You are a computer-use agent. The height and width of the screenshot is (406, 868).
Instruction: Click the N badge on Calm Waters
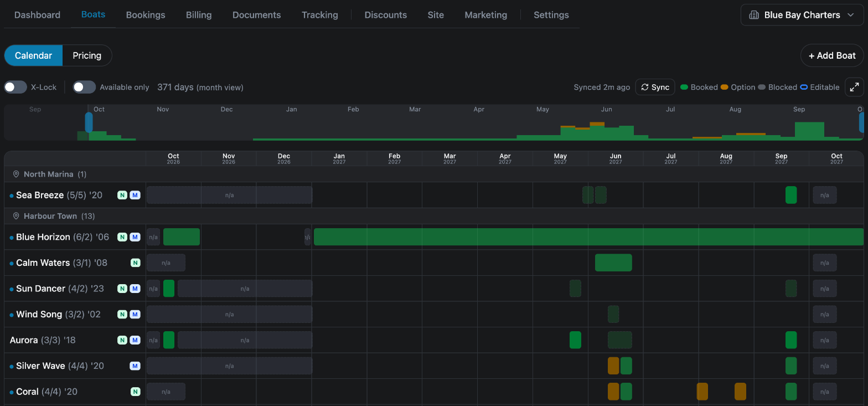[x=135, y=263]
